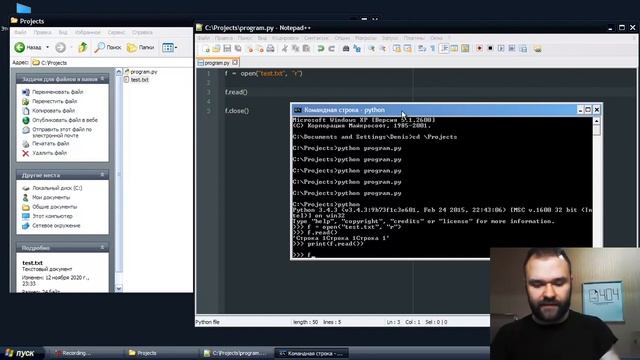Click Поиск search button in explorer toolbar
The height and width of the screenshot is (360, 640).
pos(108,47)
